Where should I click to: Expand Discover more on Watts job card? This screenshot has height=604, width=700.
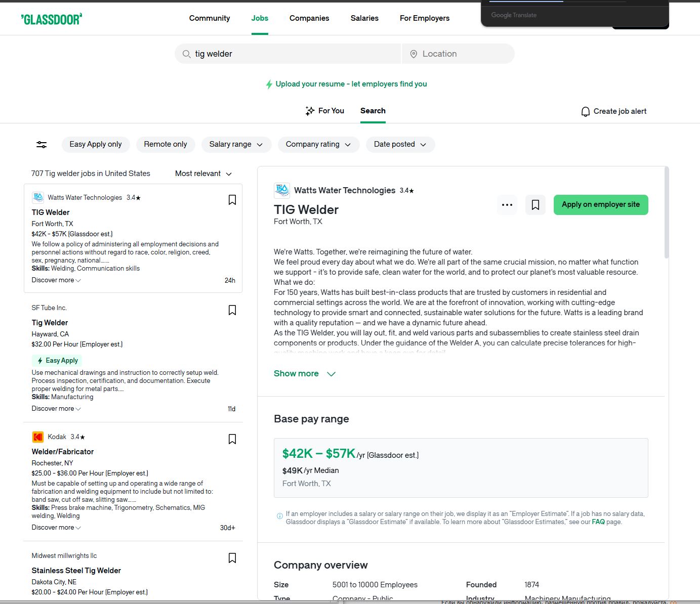click(x=56, y=280)
